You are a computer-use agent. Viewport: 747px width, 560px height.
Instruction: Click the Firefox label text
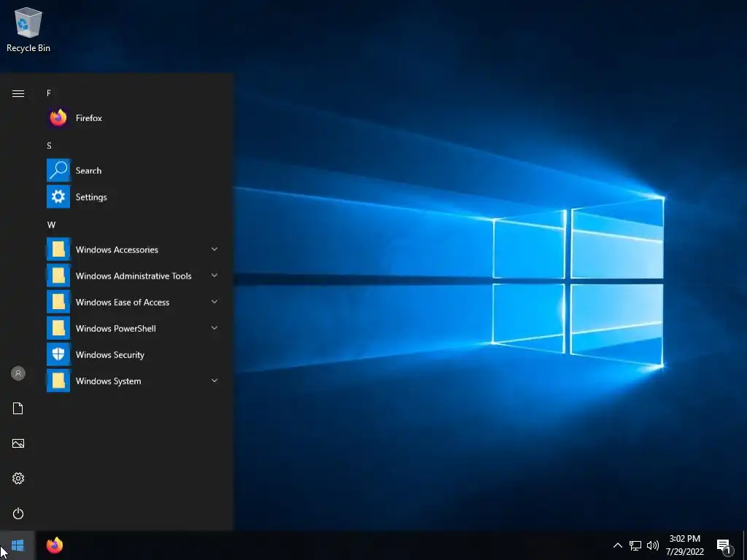pyautogui.click(x=88, y=118)
